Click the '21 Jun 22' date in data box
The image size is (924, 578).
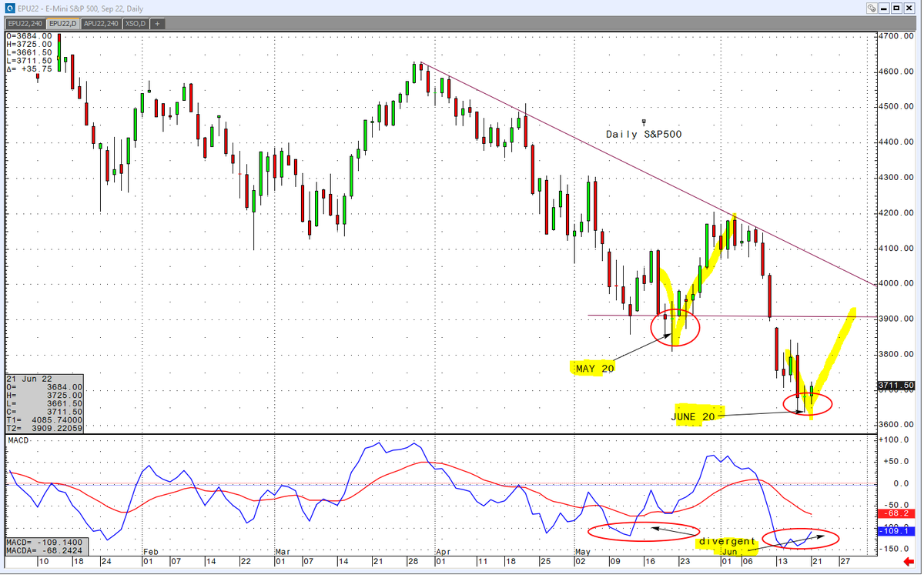28,378
